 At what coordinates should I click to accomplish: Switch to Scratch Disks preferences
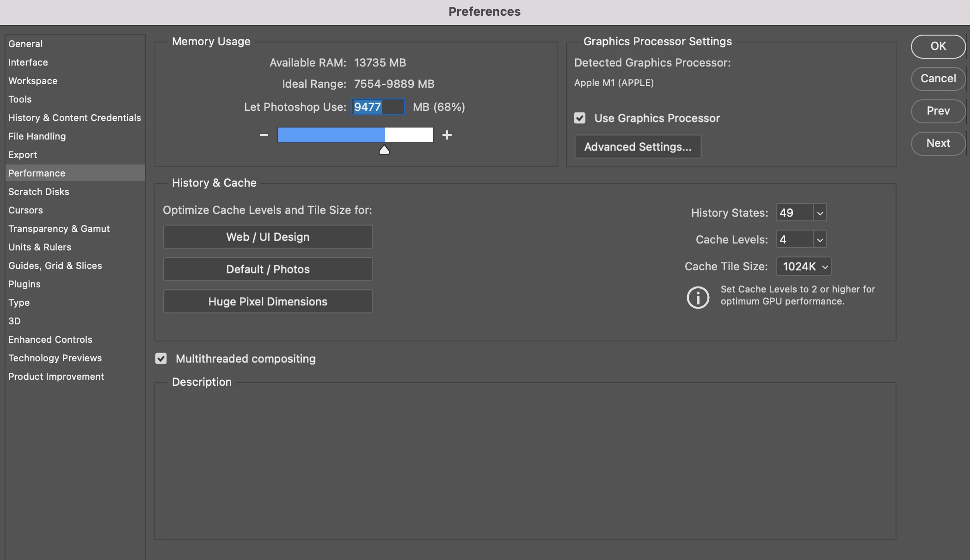pyautogui.click(x=39, y=192)
